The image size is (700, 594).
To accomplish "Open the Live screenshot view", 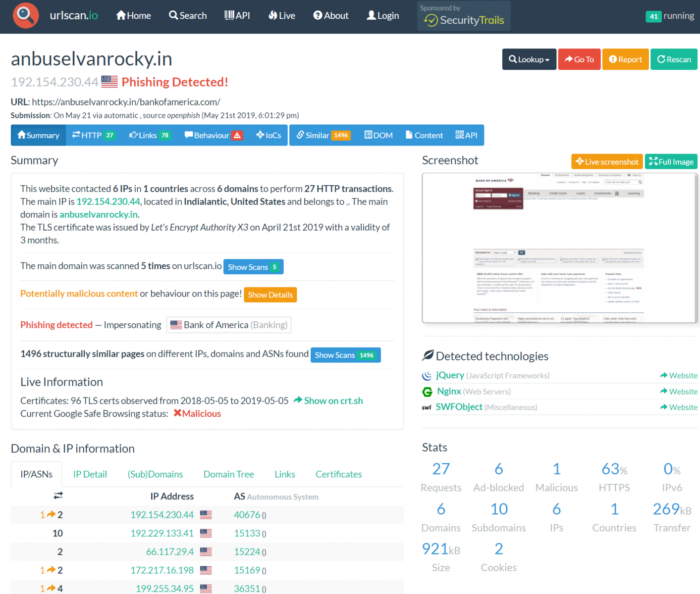I will coord(607,162).
